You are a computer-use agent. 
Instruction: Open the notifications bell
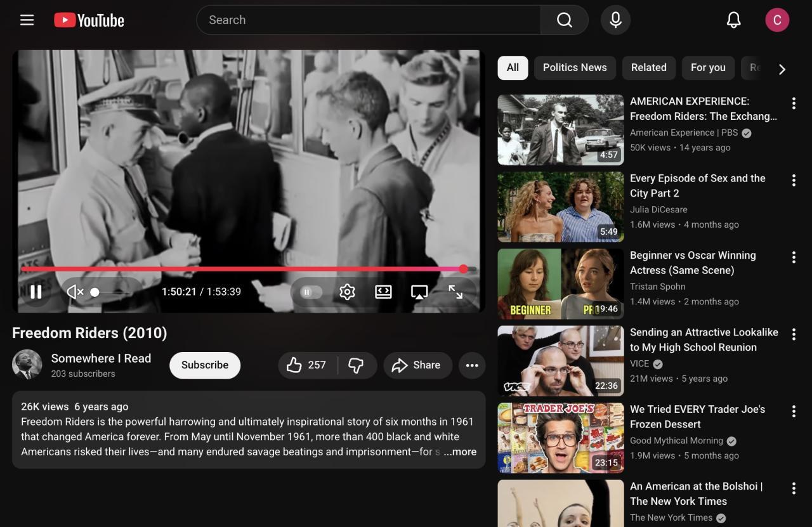(733, 20)
